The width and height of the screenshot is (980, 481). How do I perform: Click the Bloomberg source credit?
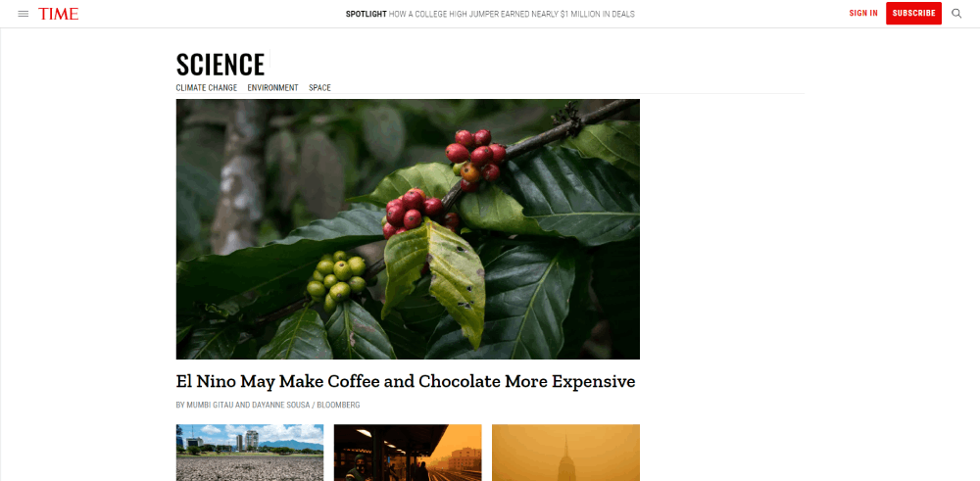click(338, 405)
